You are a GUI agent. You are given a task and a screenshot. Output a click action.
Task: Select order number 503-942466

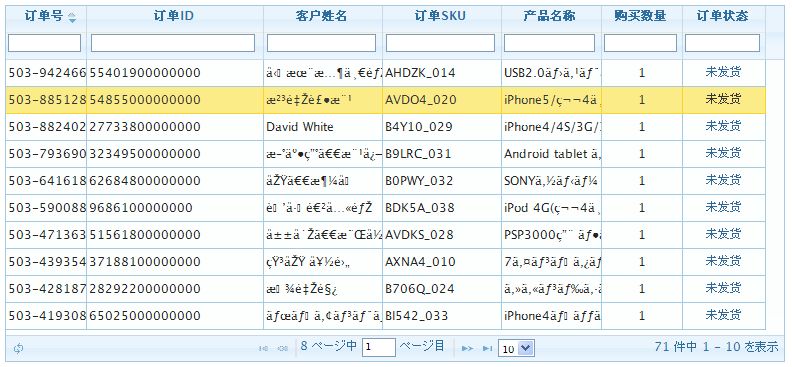47,73
